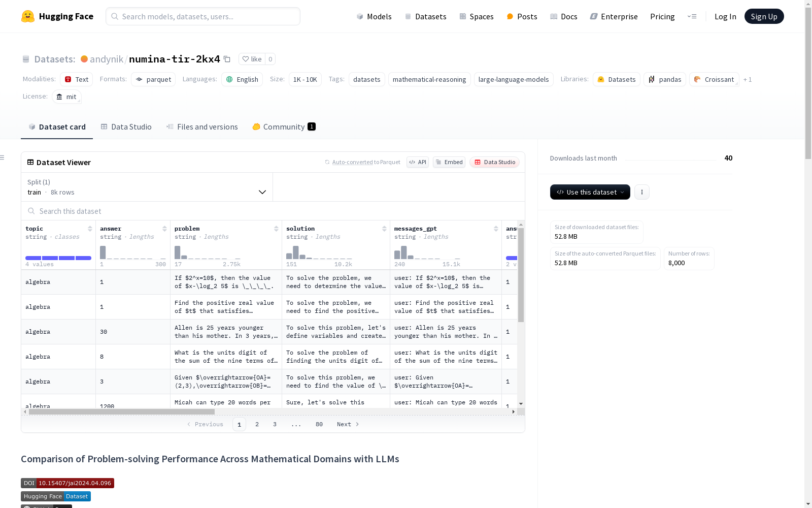The image size is (812, 508).
Task: Click the API button in Dataset Viewer
Action: pyautogui.click(x=418, y=162)
